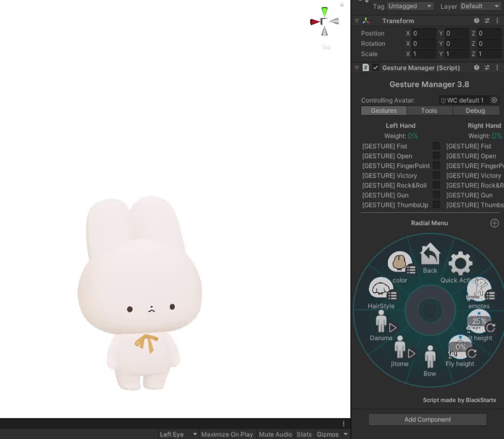Screen dimensions: 504x439
Task: Open the color submenu in radial menu
Action: (400, 267)
